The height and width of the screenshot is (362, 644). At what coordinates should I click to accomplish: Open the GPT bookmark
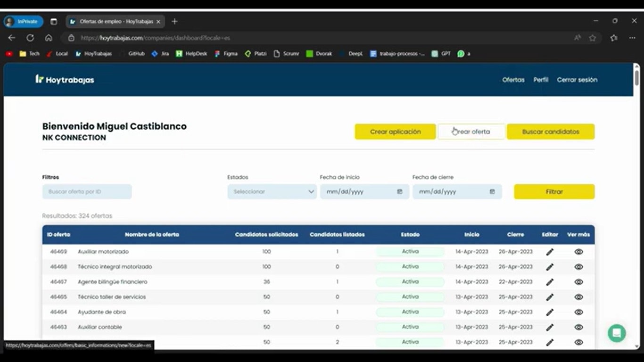click(x=441, y=54)
